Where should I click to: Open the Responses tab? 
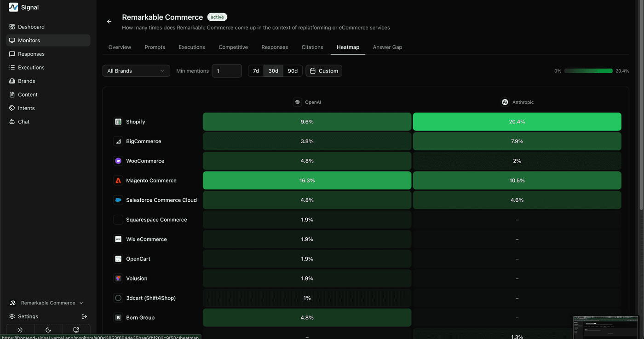(x=275, y=47)
